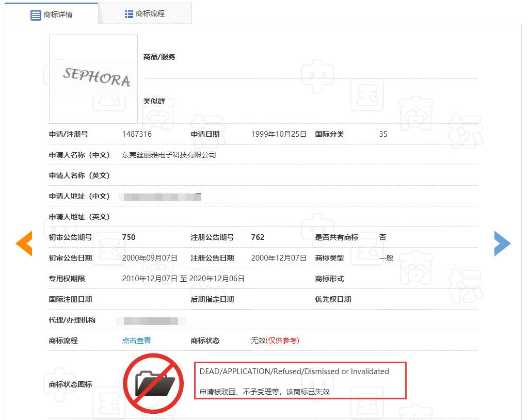Click the 国际分类 label
The image size is (529, 420).
pyautogui.click(x=329, y=134)
